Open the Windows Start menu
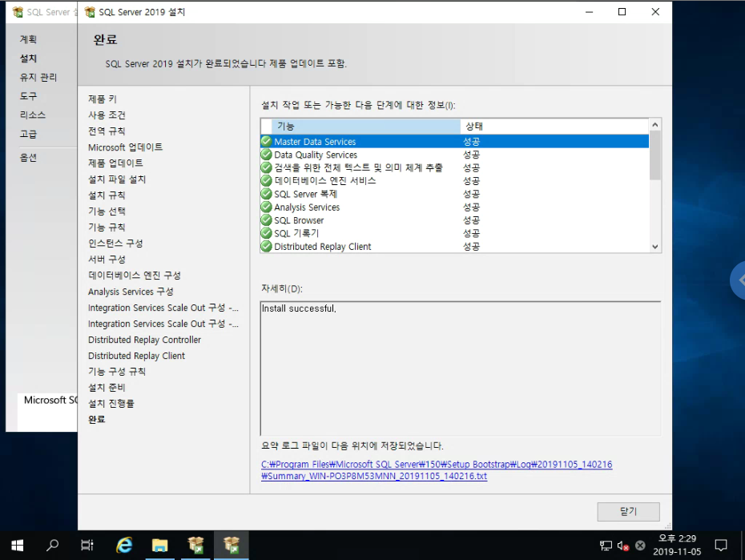745x560 pixels. [x=17, y=546]
